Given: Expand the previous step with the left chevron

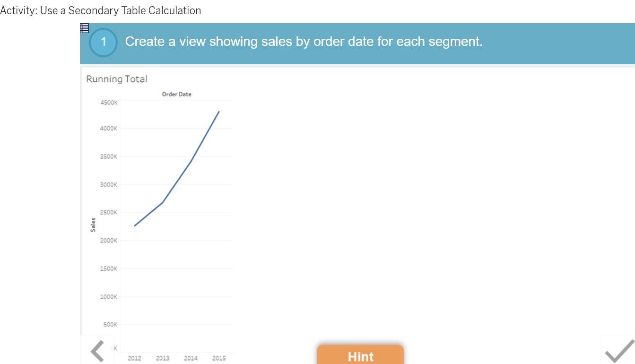Looking at the screenshot, I should tap(97, 350).
